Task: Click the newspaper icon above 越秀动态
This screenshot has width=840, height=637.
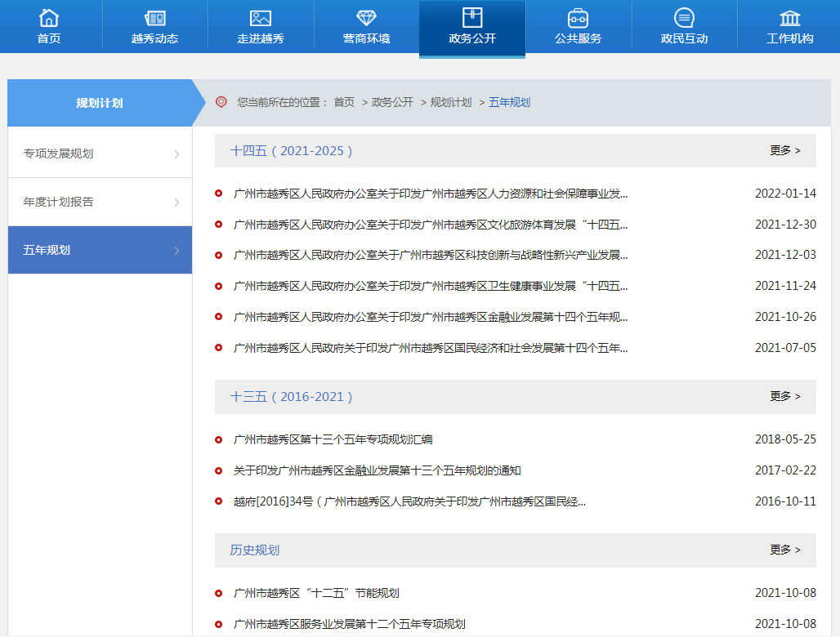Action: click(x=154, y=17)
